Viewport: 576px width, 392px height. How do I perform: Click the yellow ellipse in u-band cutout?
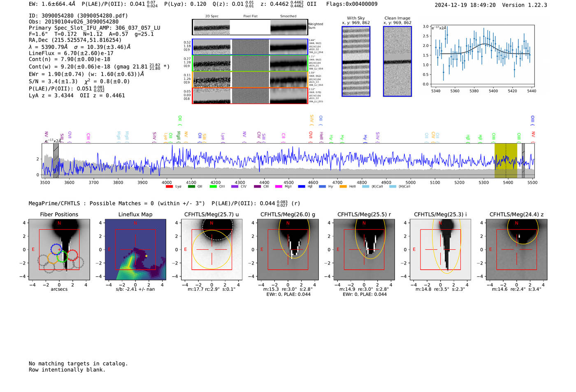tap(211, 249)
